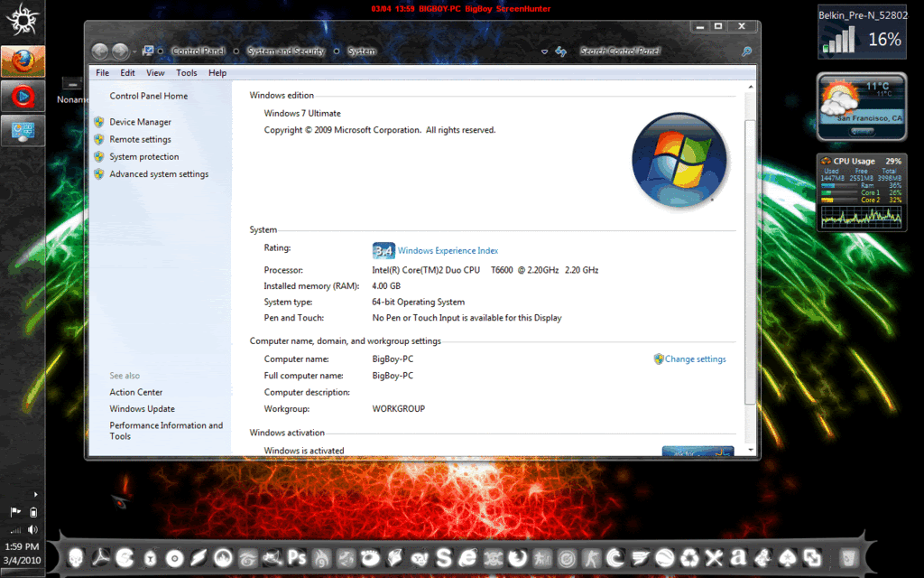Expand the address bar history dropdown
This screenshot has height=578, width=924.
point(544,51)
